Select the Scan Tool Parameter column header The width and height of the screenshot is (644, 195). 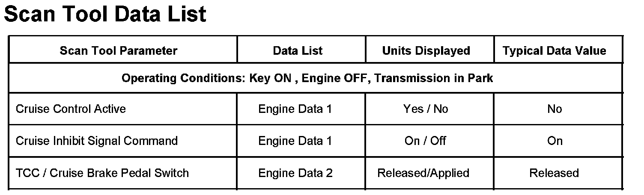[x=118, y=51]
